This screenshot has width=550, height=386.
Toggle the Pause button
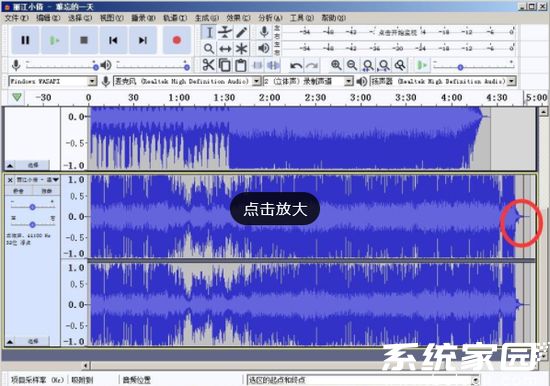pyautogui.click(x=25, y=40)
